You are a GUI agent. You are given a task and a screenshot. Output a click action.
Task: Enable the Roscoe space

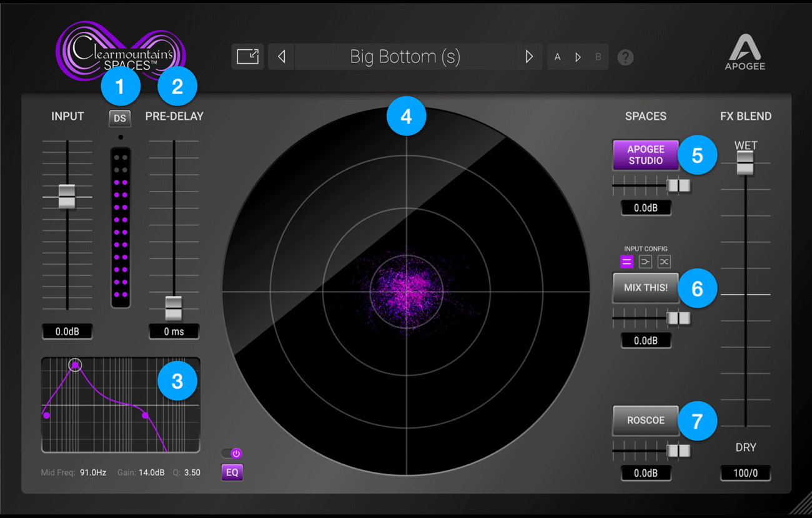coord(645,420)
